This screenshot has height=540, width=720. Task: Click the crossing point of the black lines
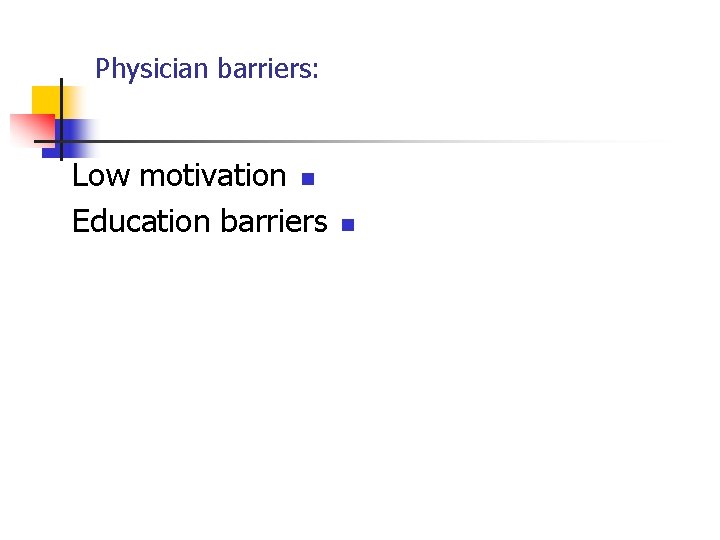coord(62,141)
